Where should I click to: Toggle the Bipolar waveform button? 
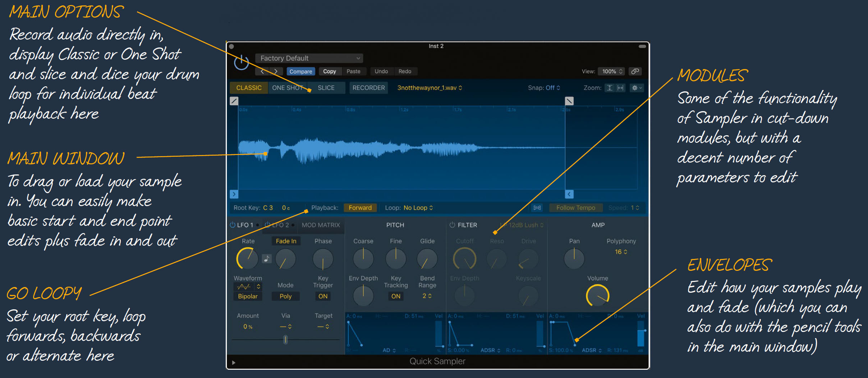tap(248, 296)
